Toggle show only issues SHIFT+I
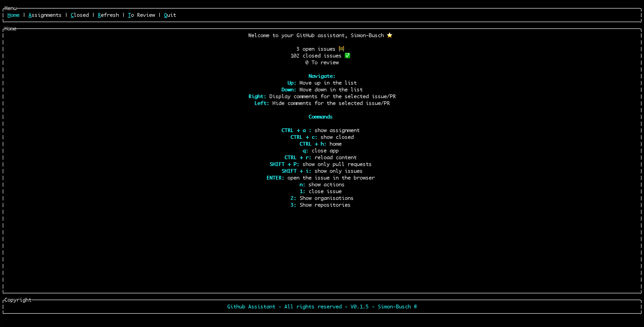Viewport: 644px width, 327px height. tap(320, 171)
